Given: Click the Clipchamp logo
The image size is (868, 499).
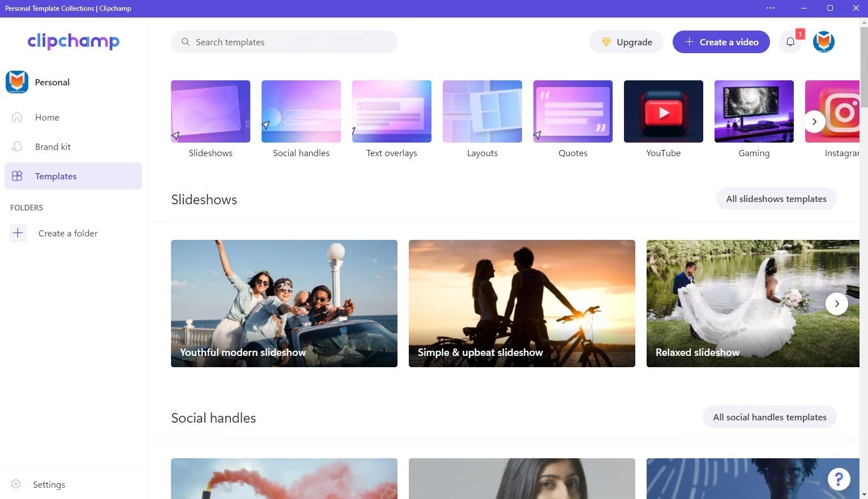Looking at the screenshot, I should (x=74, y=41).
